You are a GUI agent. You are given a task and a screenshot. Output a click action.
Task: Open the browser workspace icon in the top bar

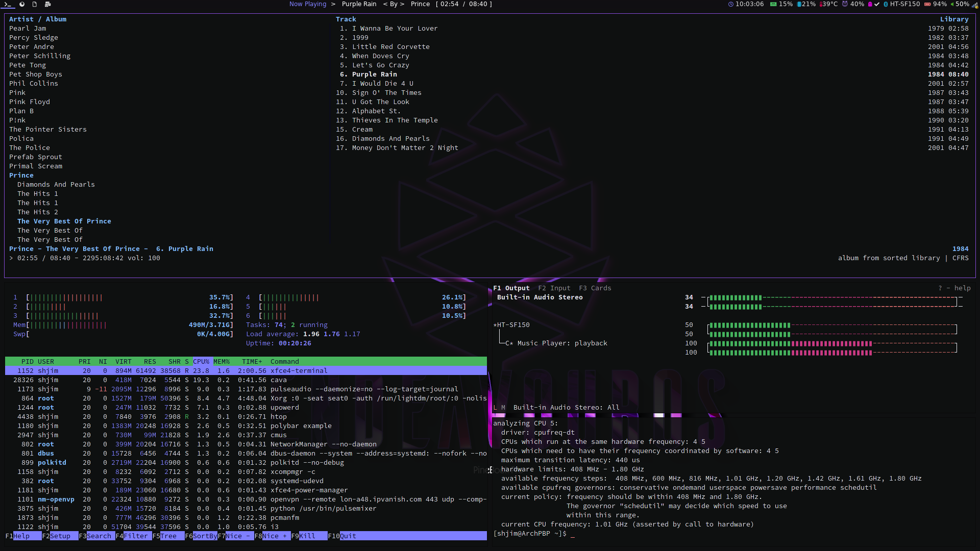coord(21,4)
